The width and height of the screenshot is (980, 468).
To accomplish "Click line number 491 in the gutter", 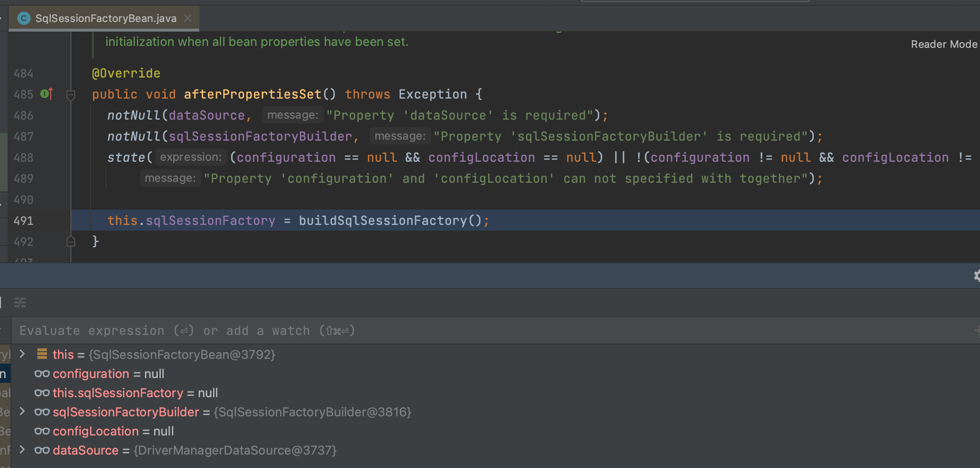I will point(23,221).
